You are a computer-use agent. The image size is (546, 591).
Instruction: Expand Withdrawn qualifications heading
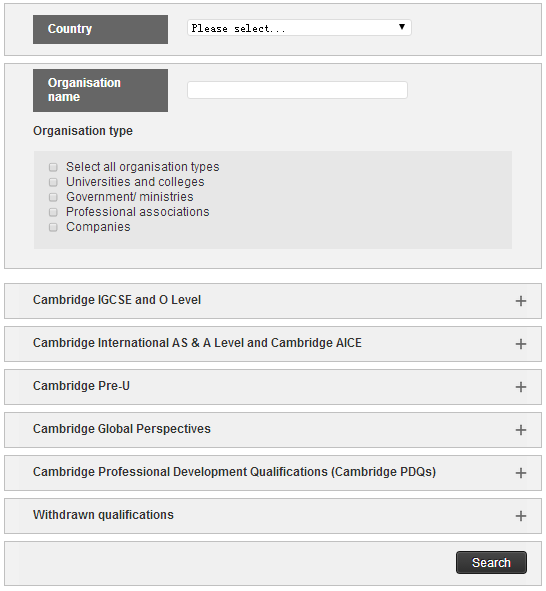tap(103, 514)
